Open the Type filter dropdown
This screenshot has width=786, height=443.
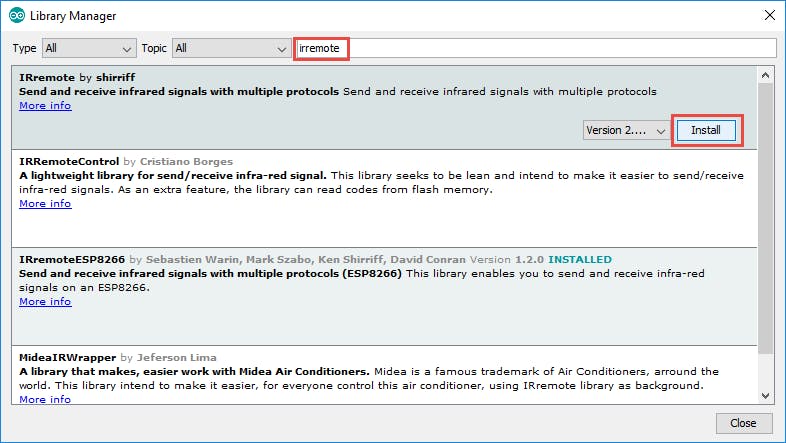pos(89,48)
